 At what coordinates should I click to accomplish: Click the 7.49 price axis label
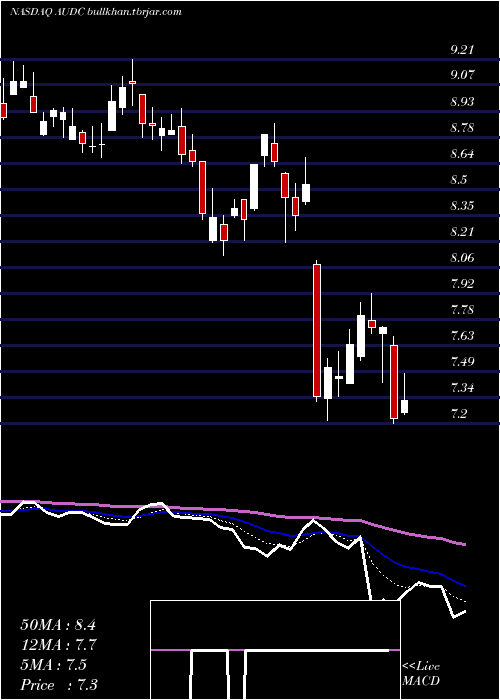[462, 362]
